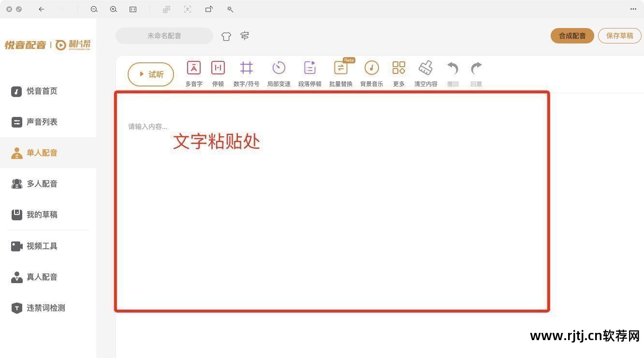644x358 pixels.
Task: Click the magic wand enhance icon
Action: point(230,9)
